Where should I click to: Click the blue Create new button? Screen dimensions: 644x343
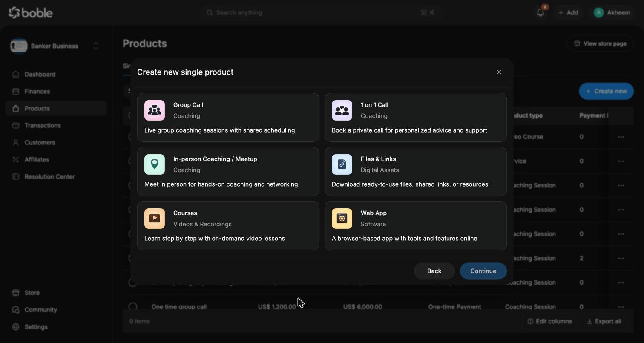[606, 91]
